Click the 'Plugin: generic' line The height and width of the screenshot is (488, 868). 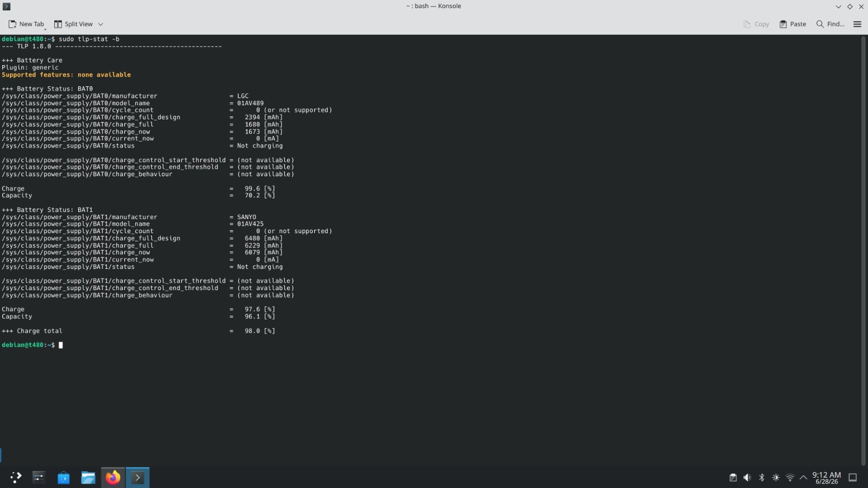tap(30, 68)
